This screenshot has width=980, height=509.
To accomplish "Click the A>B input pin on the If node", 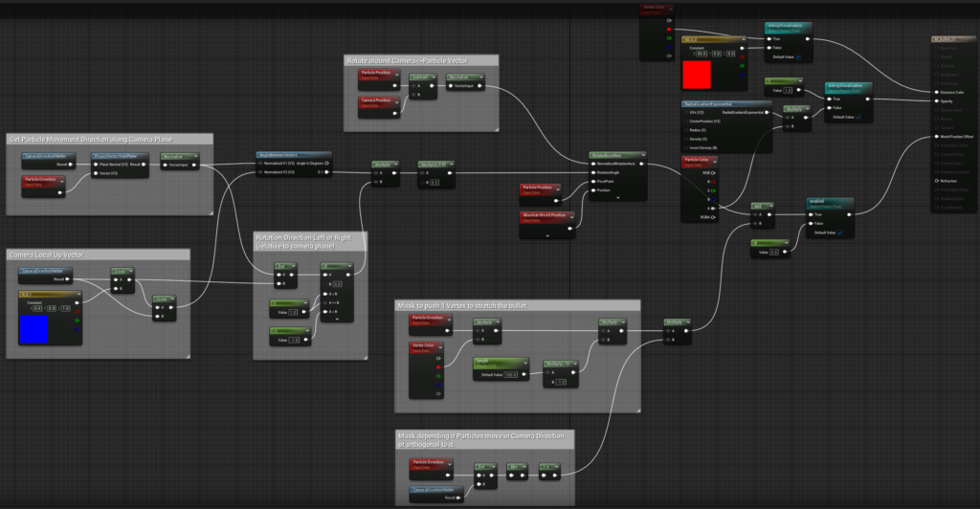I will click(x=325, y=294).
